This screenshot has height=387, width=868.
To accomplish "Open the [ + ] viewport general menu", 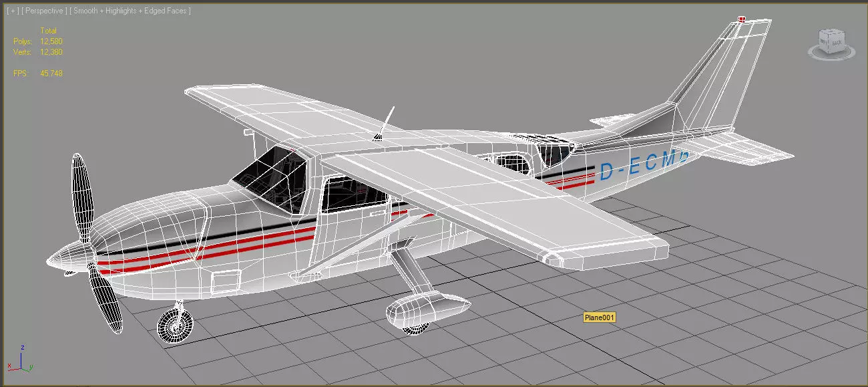I will [12, 11].
